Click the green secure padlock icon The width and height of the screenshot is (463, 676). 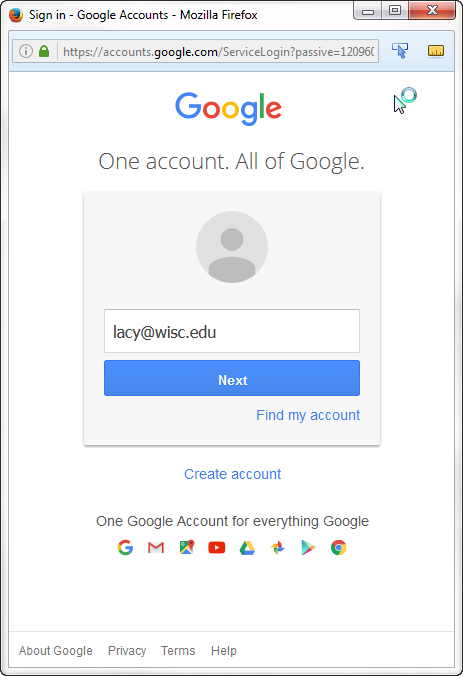[44, 51]
